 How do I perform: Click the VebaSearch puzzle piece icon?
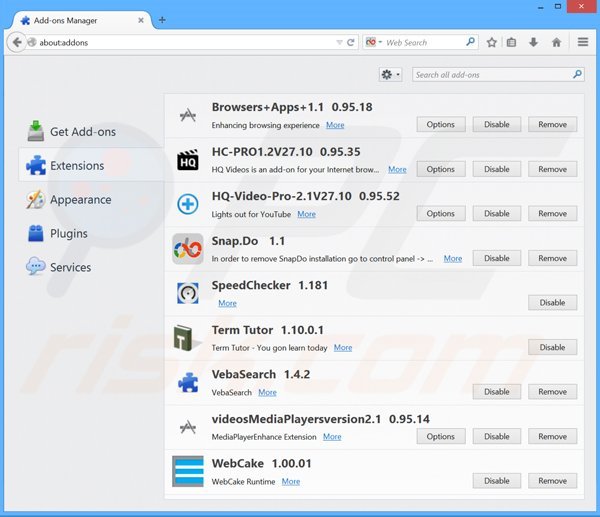(188, 382)
